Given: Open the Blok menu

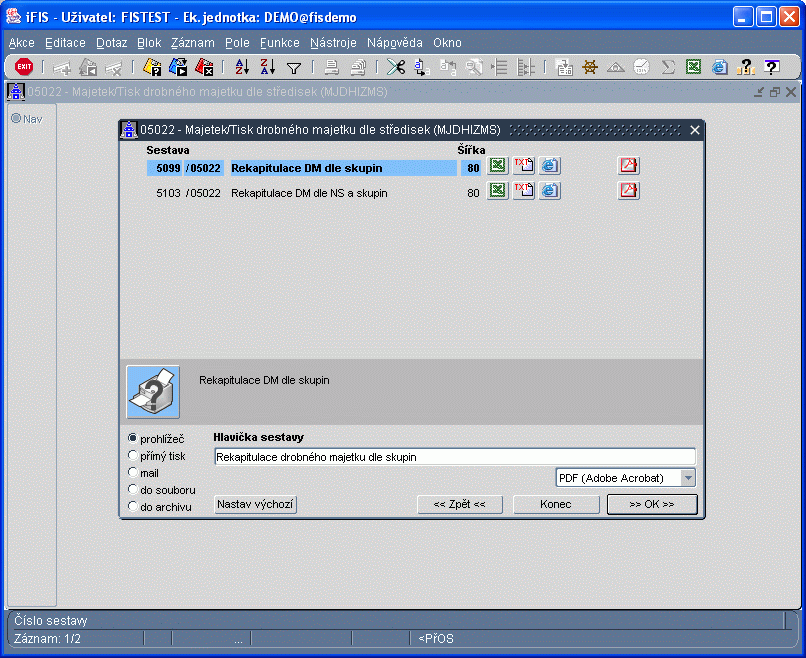Looking at the screenshot, I should tap(149, 43).
